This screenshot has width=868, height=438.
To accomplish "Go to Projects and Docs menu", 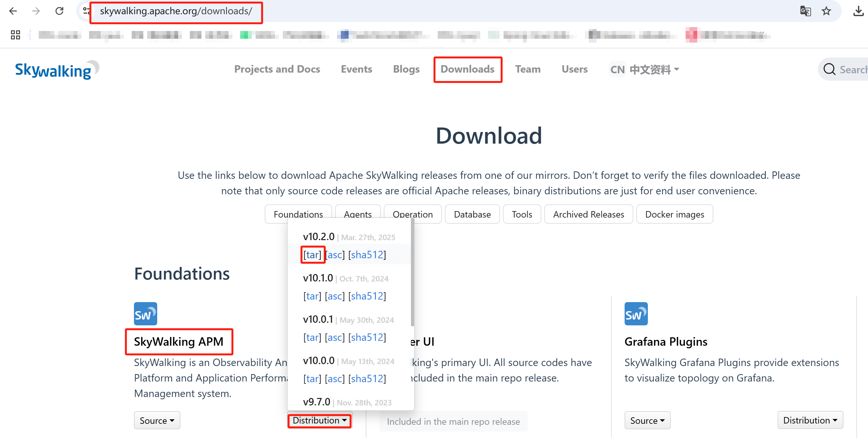I will pyautogui.click(x=277, y=69).
